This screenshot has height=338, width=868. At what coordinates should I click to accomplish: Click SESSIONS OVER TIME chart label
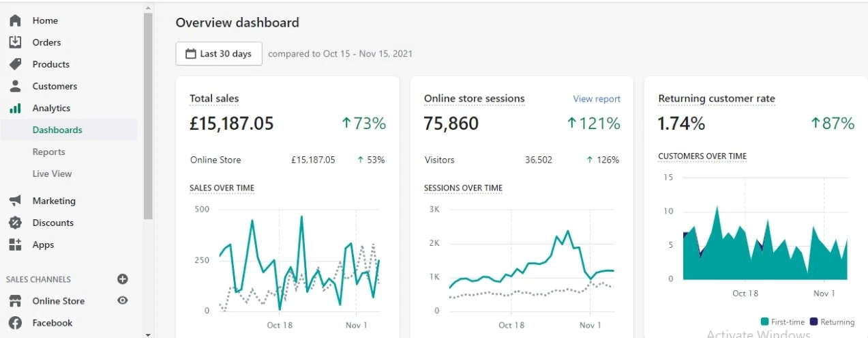tap(463, 188)
